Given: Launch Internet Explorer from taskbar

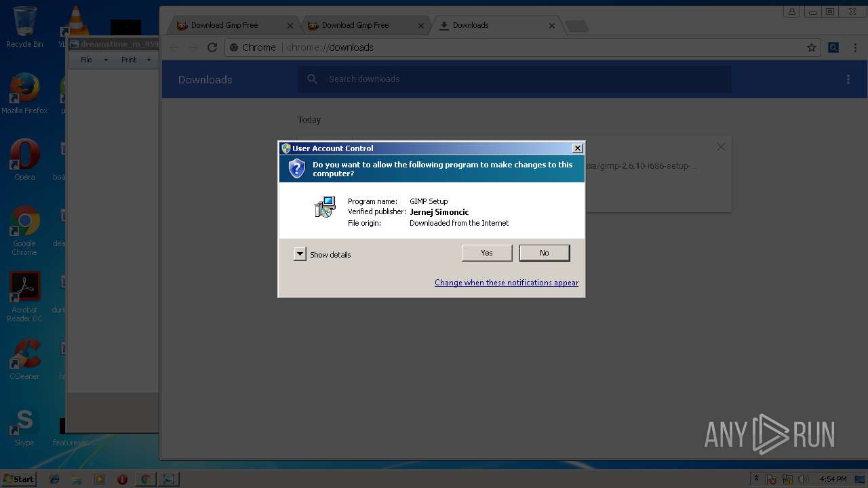Looking at the screenshot, I should pyautogui.click(x=54, y=479).
